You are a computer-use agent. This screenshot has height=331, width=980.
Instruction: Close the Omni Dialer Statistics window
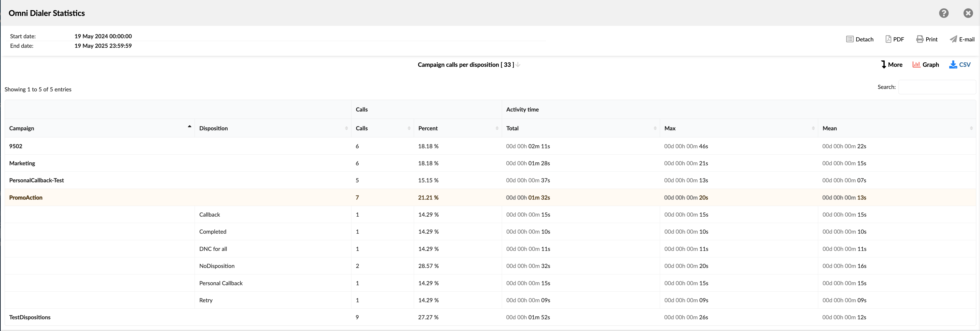click(x=968, y=13)
